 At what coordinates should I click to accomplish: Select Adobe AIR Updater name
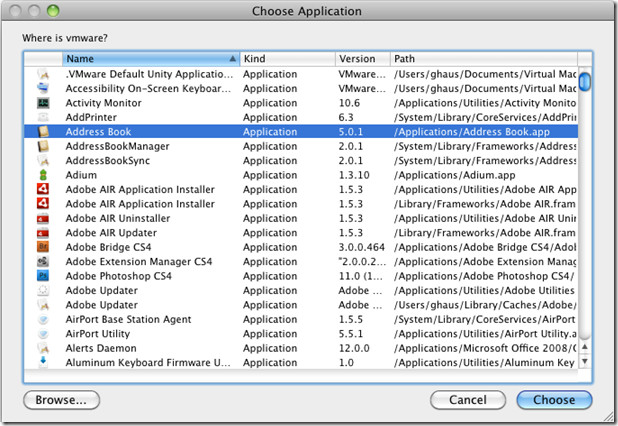click(111, 233)
